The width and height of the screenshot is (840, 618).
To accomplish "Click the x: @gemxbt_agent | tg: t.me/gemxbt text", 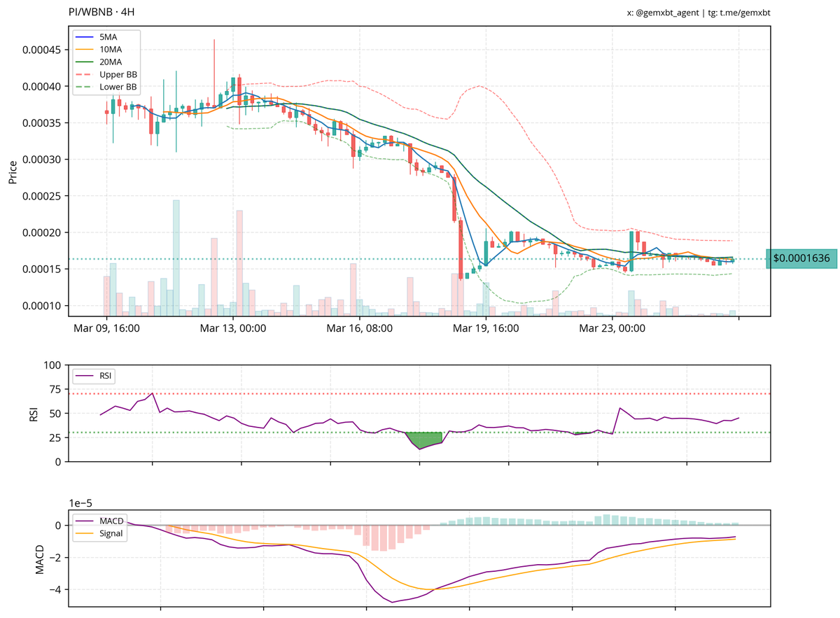I will [700, 13].
